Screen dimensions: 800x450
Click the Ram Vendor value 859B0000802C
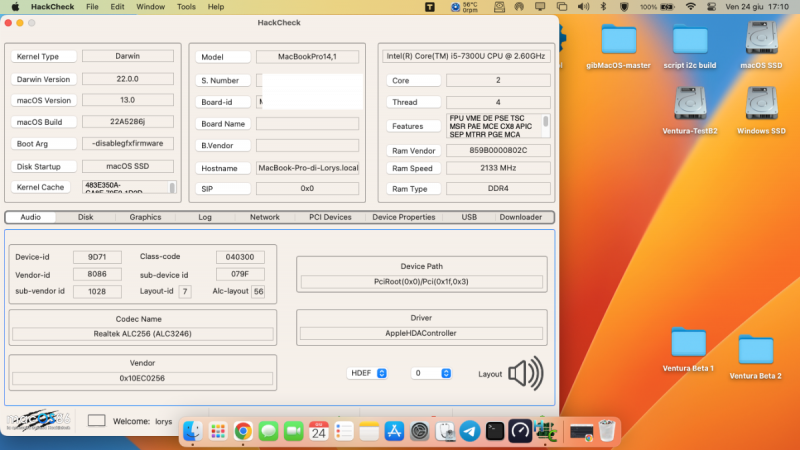point(498,150)
